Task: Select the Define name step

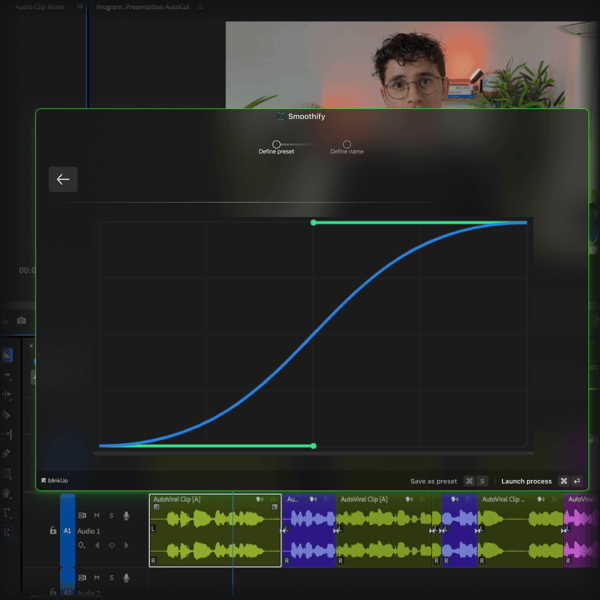Action: click(x=347, y=145)
